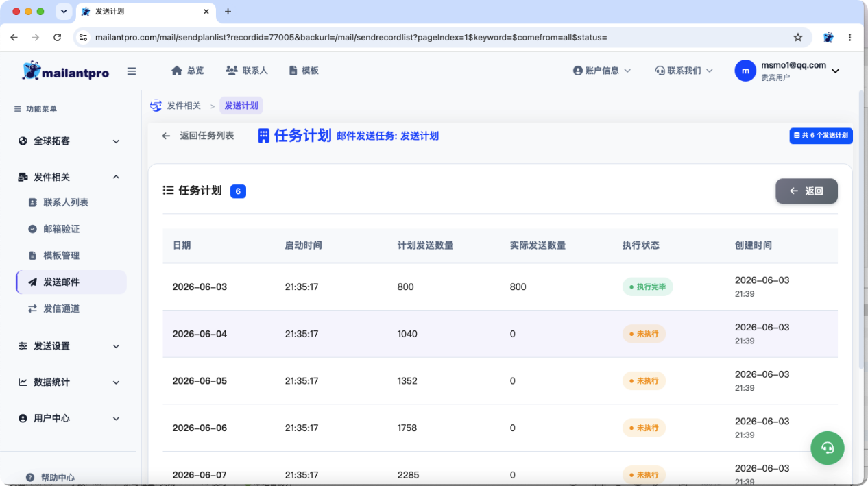Screen dimensions: 868x486
Task: Expand 联系我们 dropdown
Action: point(684,71)
